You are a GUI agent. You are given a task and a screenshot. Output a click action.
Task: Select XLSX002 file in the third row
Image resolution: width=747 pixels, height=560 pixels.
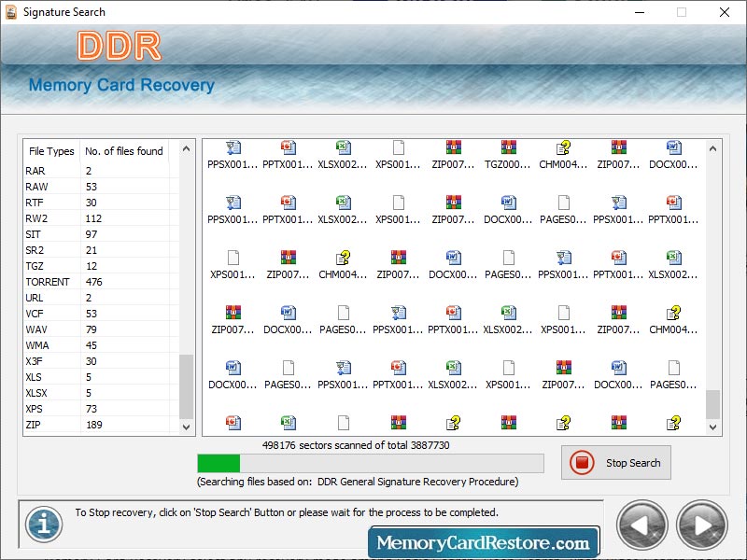coord(673,265)
